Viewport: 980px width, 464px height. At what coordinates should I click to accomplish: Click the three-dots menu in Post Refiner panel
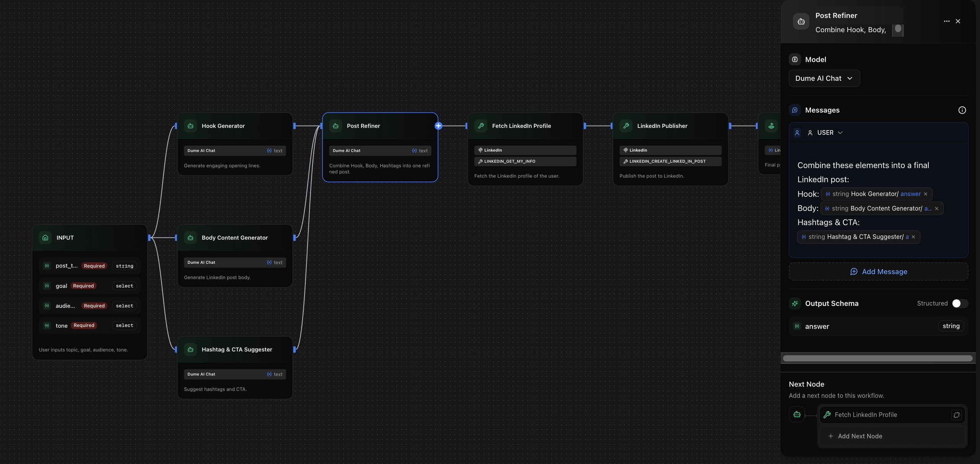946,21
